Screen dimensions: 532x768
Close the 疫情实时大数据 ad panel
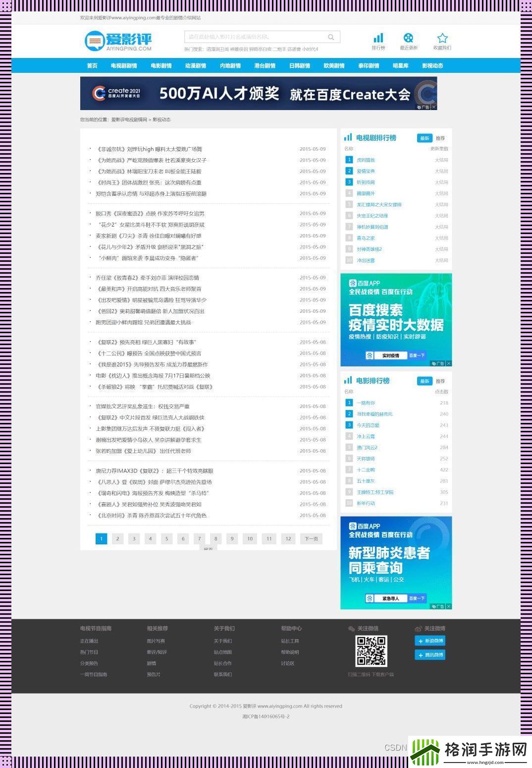click(x=449, y=362)
